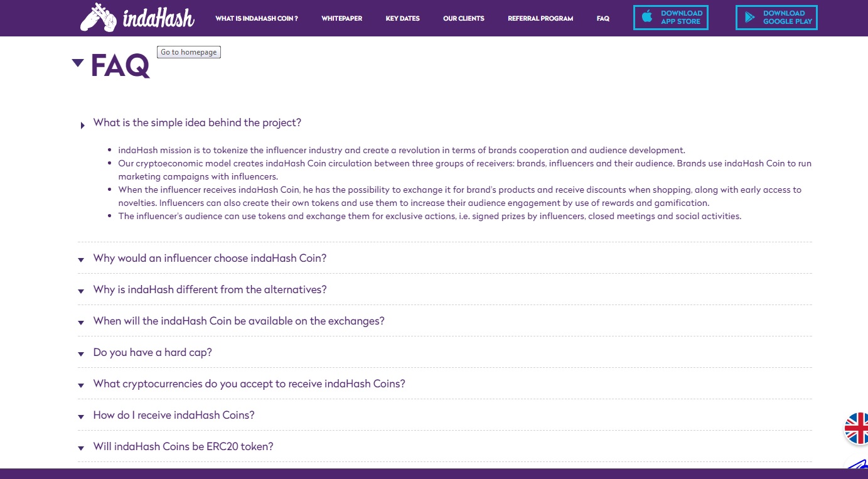
Task: Navigate to Referral Program in the header
Action: 540,19
